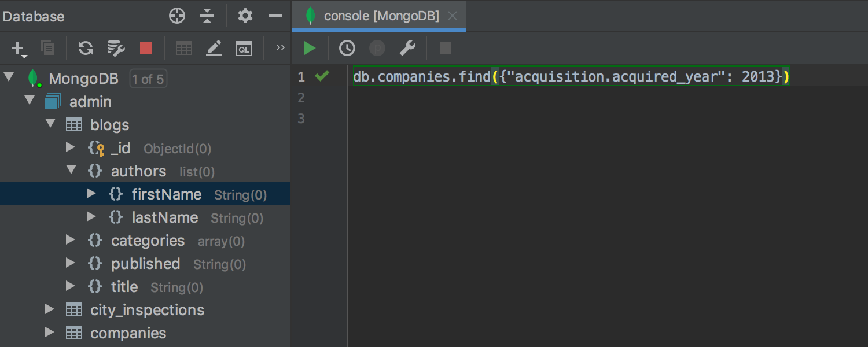Click the admin schema icon

coord(53,102)
